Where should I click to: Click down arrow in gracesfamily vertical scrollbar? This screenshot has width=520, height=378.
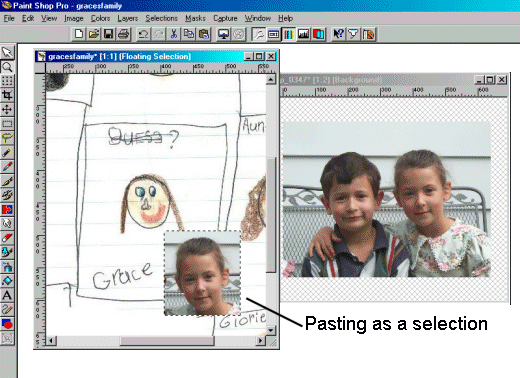point(271,331)
